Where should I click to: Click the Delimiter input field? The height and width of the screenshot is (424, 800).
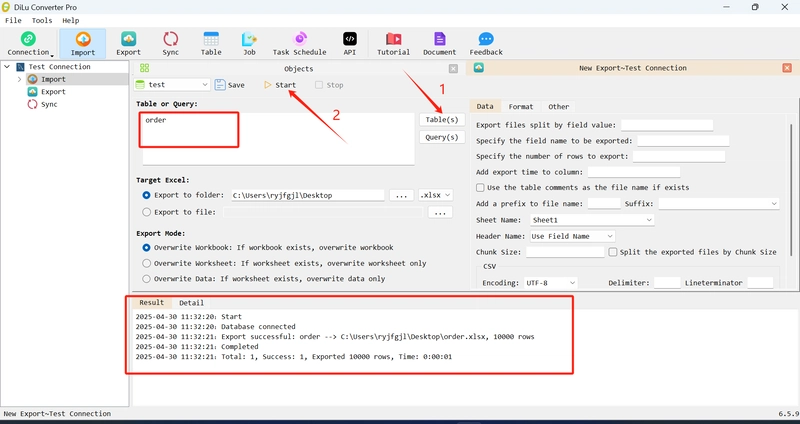click(667, 283)
